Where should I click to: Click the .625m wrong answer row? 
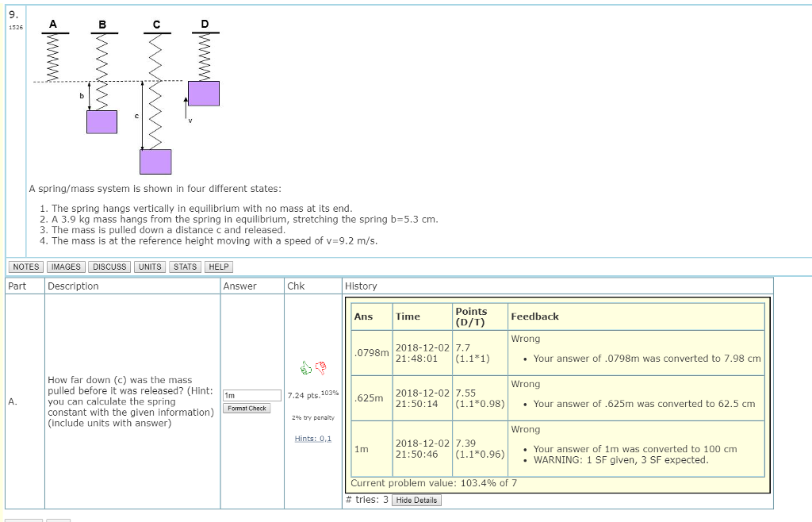coord(368,397)
